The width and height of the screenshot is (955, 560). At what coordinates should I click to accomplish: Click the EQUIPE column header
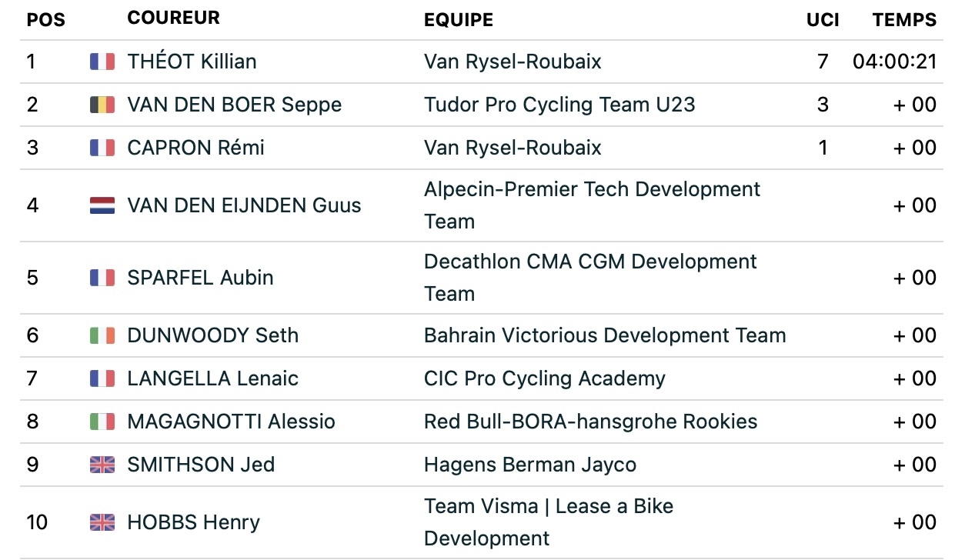click(x=459, y=20)
